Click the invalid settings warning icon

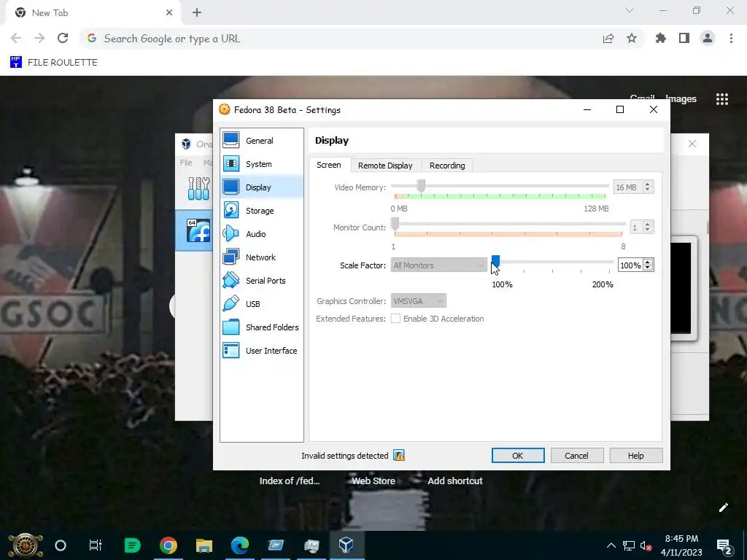tap(399, 456)
